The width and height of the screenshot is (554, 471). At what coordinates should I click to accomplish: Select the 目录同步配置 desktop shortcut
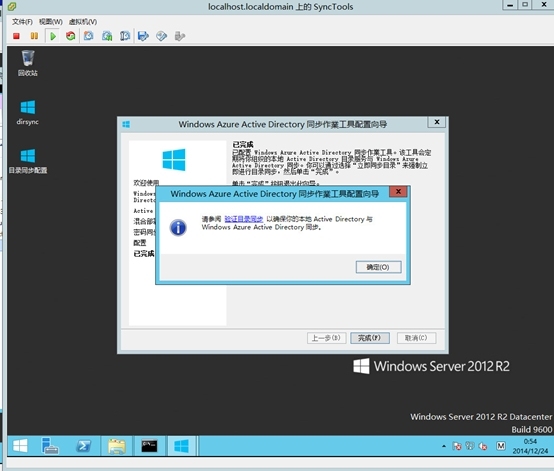click(x=28, y=161)
